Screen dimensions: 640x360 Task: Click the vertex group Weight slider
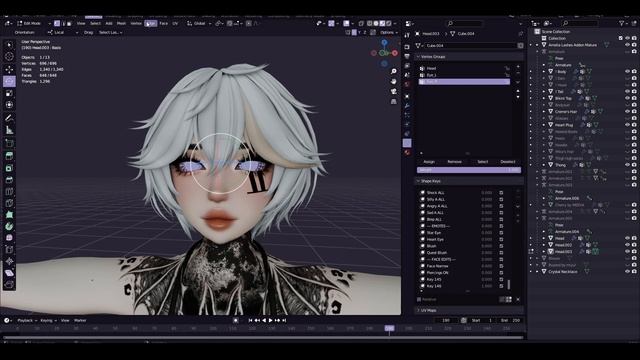(469, 170)
